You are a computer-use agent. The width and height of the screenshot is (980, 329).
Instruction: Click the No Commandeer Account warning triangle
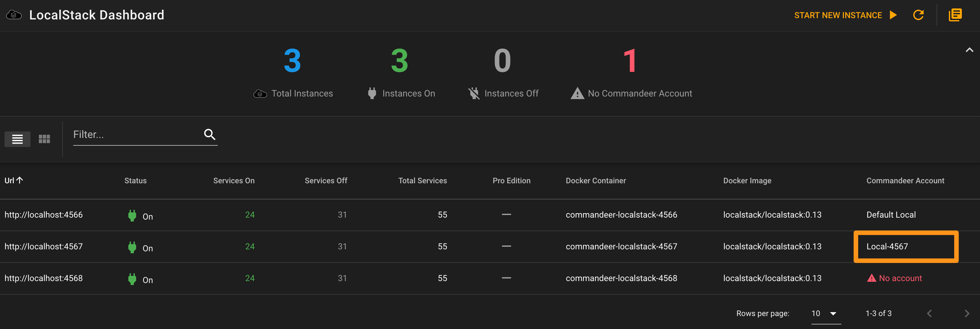point(577,93)
